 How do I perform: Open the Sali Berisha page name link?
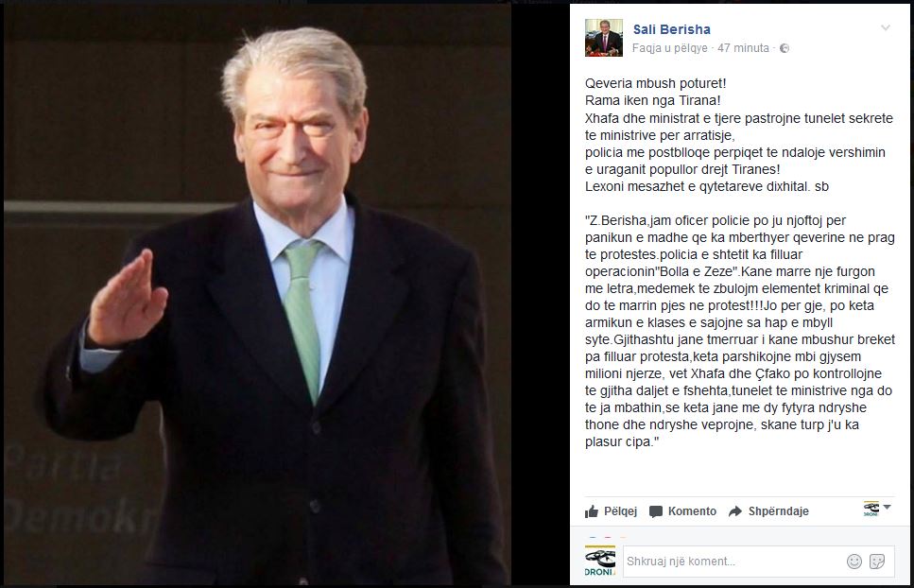point(671,29)
